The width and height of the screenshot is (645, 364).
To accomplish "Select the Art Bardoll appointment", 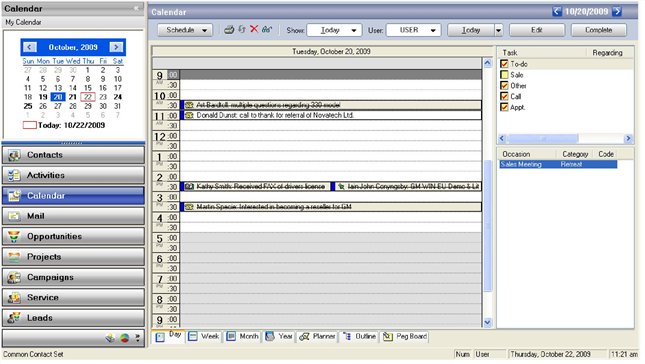I will click(x=331, y=105).
